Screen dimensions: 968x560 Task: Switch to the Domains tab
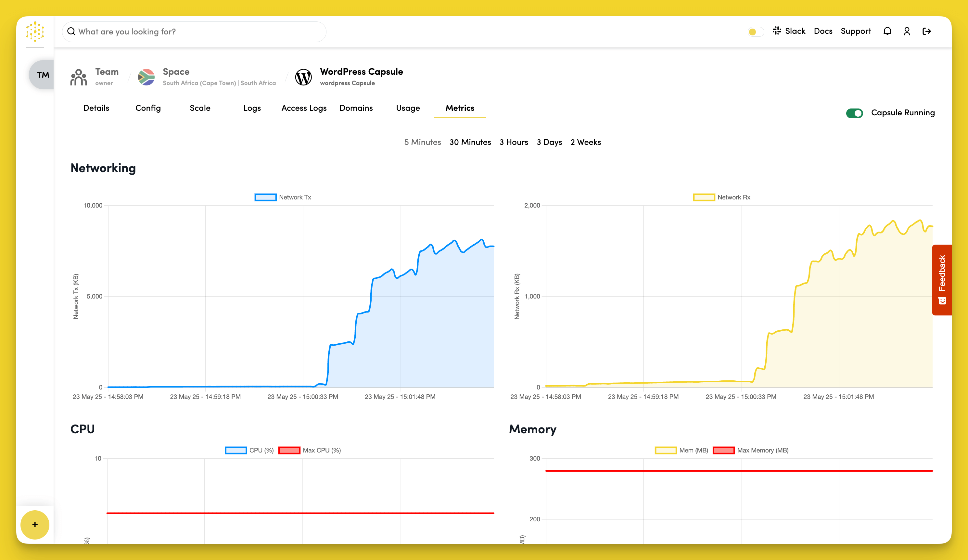[356, 108]
